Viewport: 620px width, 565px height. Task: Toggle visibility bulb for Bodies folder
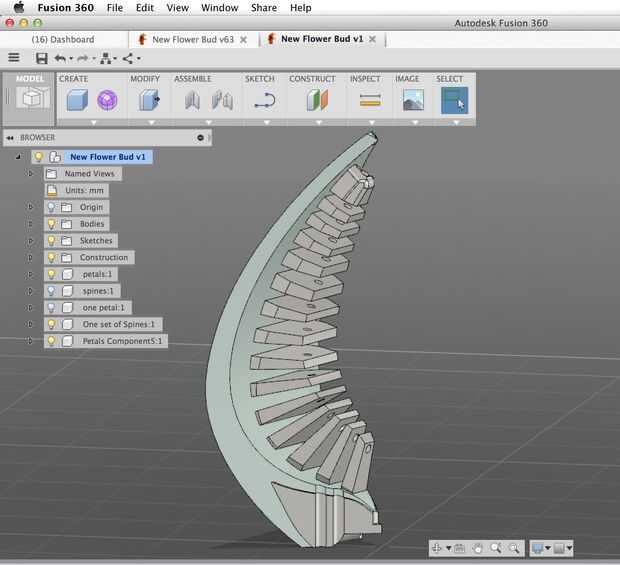(x=51, y=224)
